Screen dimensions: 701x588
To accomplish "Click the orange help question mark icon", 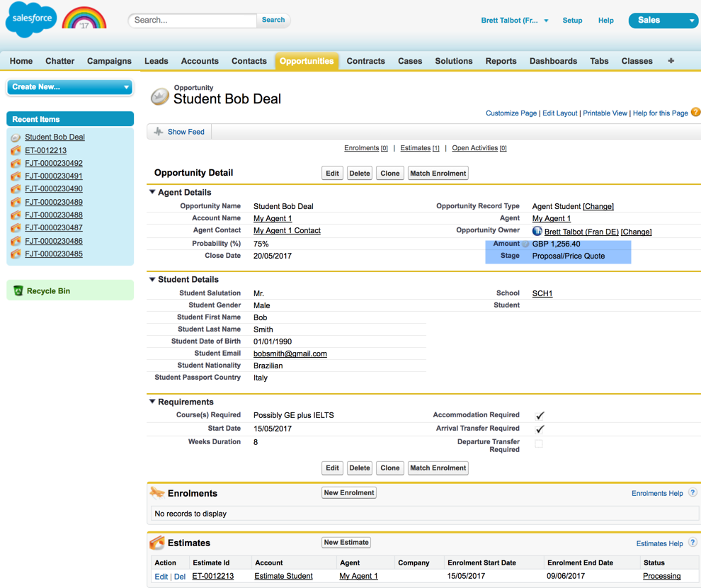I will (695, 112).
